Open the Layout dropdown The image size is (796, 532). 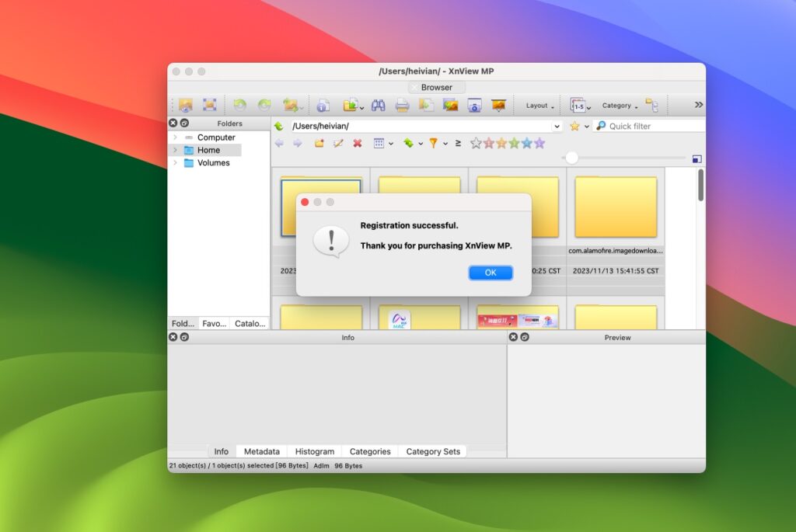538,105
